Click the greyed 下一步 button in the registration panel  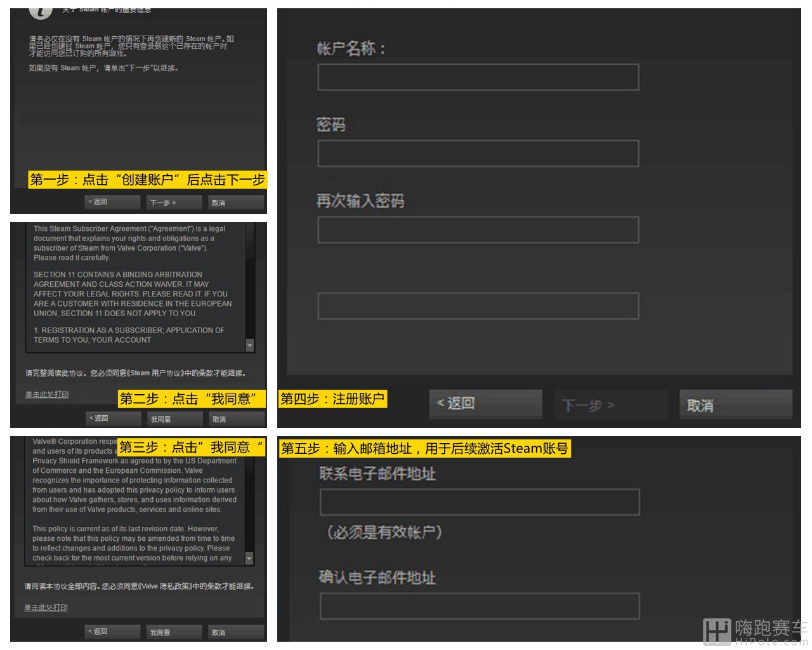611,404
